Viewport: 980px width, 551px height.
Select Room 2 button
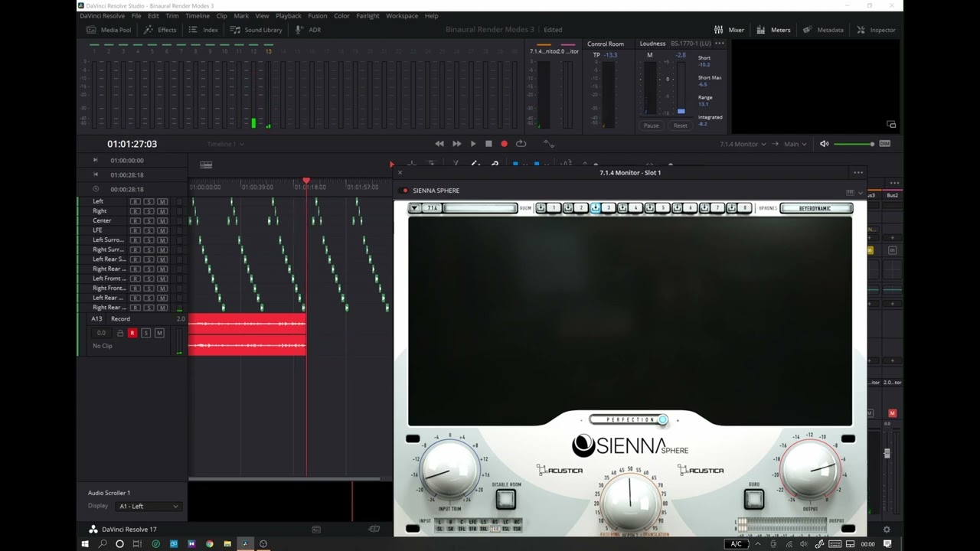coord(580,208)
